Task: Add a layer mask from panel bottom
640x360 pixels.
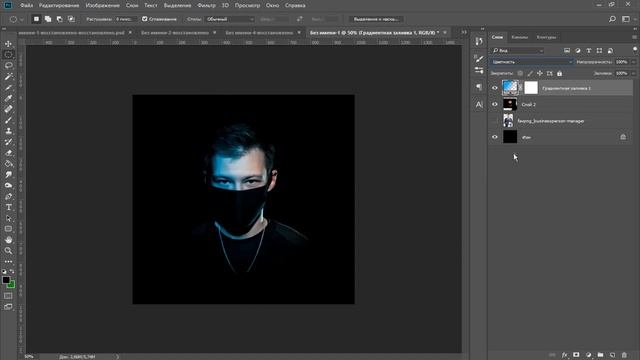Action: point(576,355)
